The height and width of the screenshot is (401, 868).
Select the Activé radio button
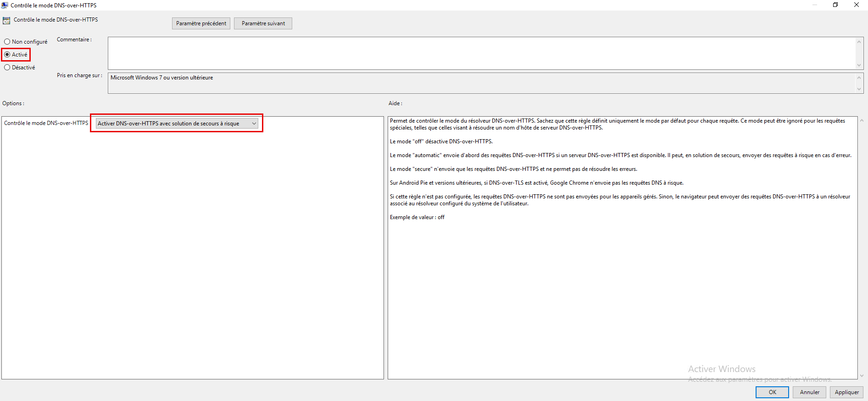[16, 55]
